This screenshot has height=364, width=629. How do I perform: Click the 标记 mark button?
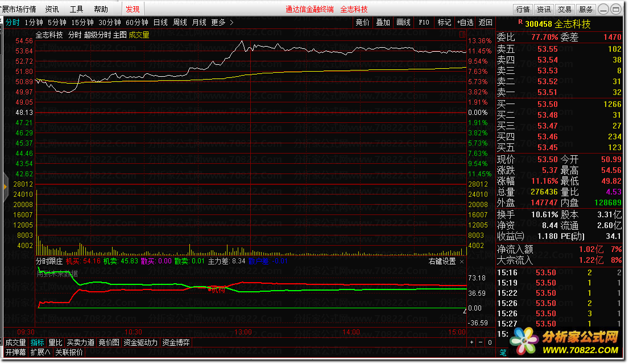pos(444,23)
